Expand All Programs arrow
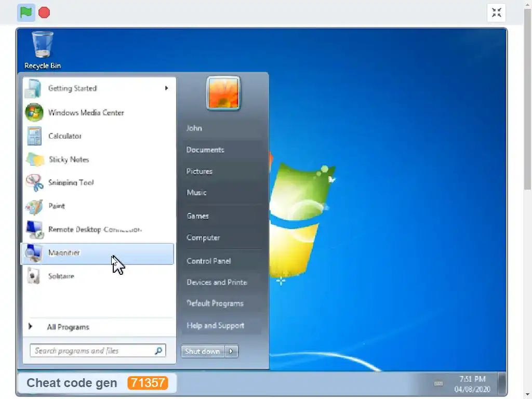 [30, 326]
